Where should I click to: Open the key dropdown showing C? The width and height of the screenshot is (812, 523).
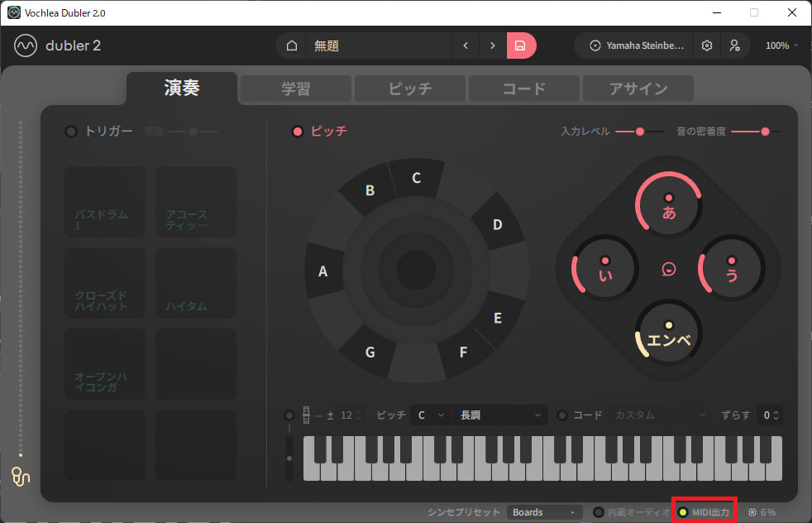click(430, 415)
